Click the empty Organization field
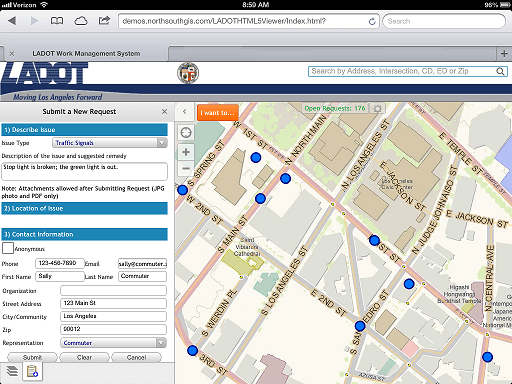 [x=113, y=290]
